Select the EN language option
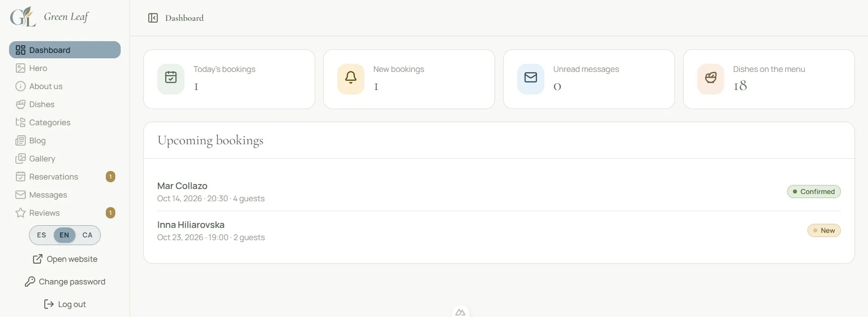The width and height of the screenshot is (868, 317). (x=65, y=235)
